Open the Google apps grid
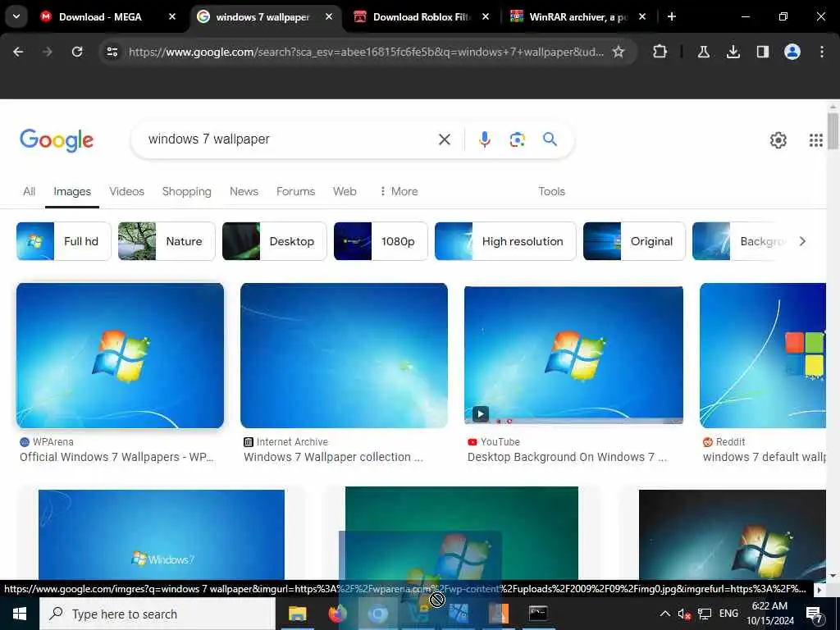This screenshot has width=840, height=630. (816, 140)
